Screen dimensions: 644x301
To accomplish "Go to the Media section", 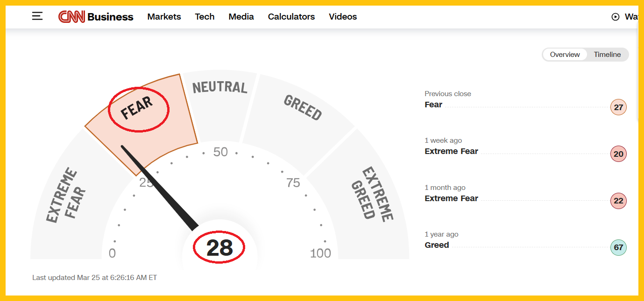I will click(x=241, y=17).
